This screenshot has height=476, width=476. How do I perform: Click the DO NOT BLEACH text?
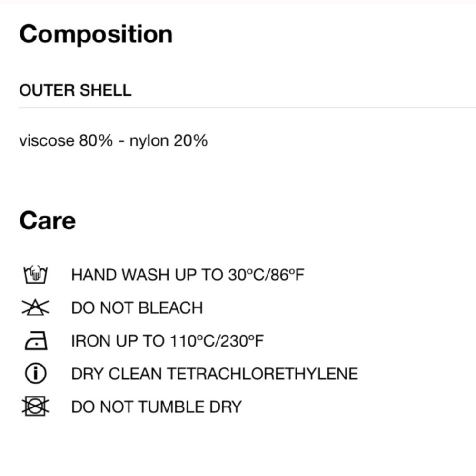(x=137, y=308)
